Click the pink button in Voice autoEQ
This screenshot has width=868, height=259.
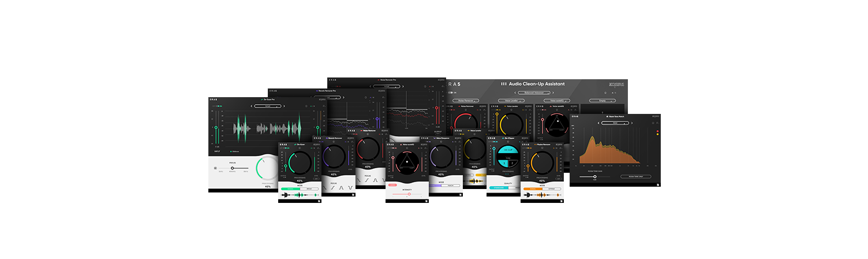(392, 185)
